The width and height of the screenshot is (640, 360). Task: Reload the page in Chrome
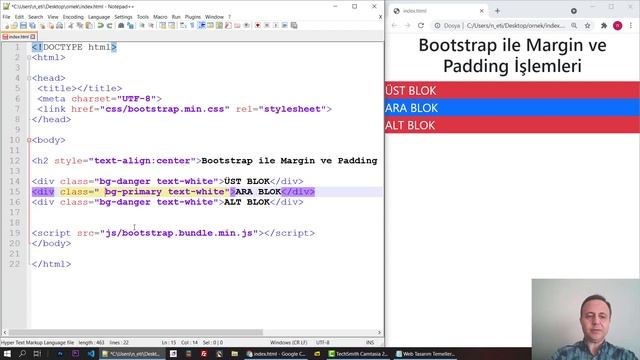[x=421, y=25]
